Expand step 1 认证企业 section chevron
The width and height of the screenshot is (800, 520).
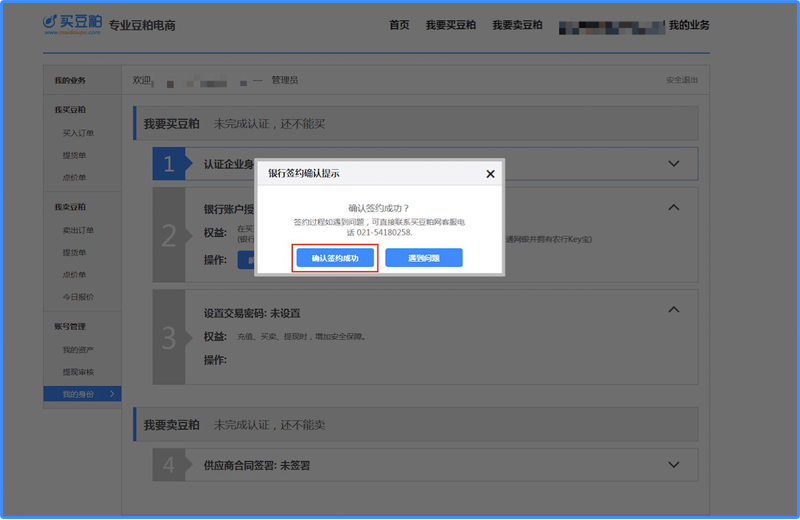pyautogui.click(x=673, y=163)
